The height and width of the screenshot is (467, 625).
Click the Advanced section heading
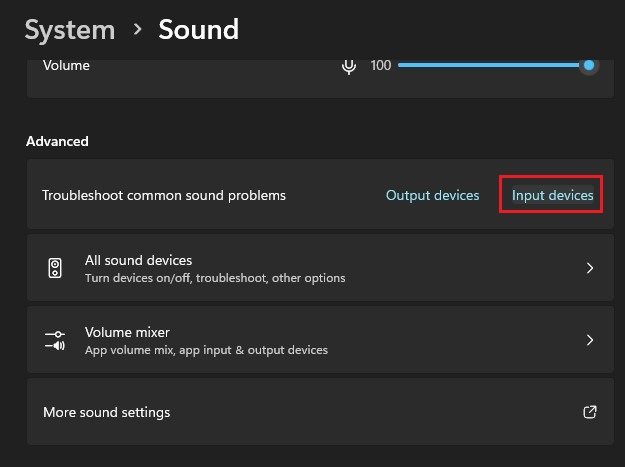click(57, 141)
